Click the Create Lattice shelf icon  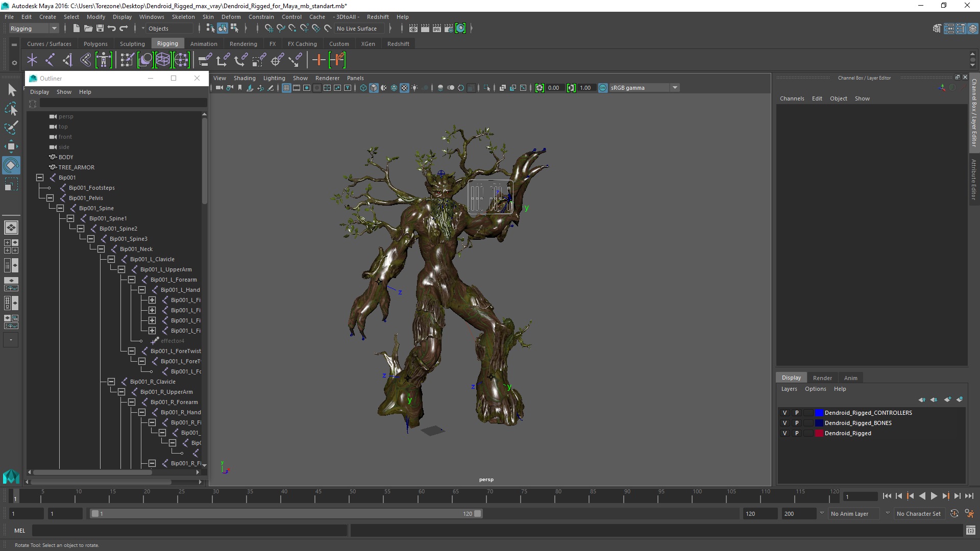click(x=163, y=60)
